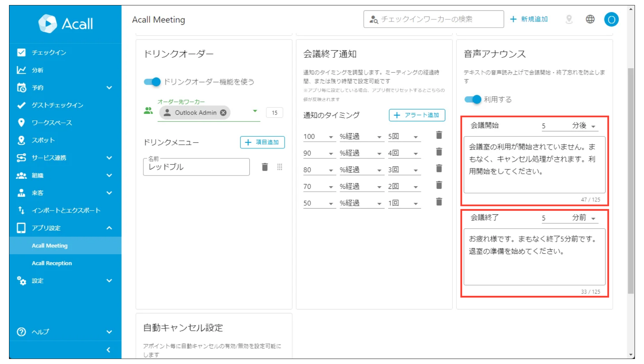Open the user avatar account menu

tap(611, 19)
